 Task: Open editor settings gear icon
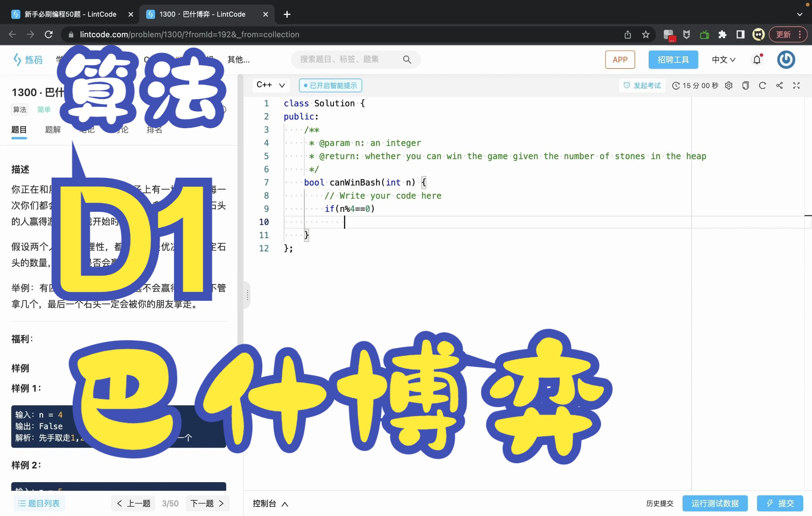(x=729, y=86)
